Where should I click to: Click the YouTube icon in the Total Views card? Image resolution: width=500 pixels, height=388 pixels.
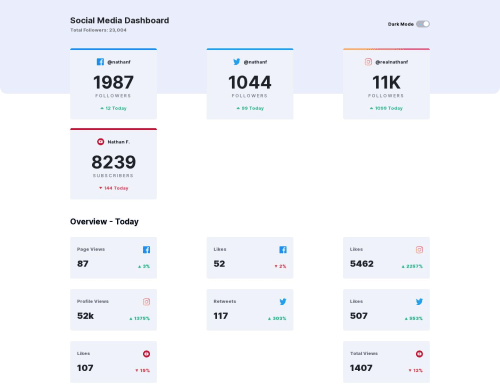(419, 354)
